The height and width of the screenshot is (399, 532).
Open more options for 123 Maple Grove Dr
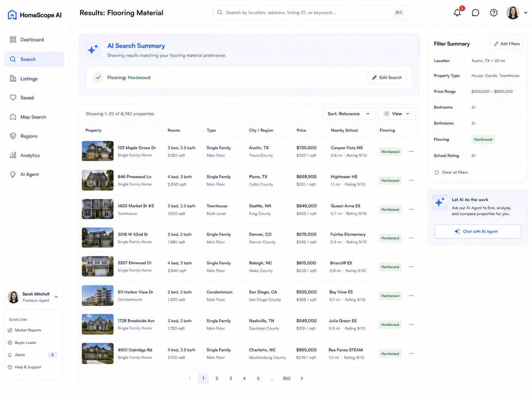click(411, 151)
